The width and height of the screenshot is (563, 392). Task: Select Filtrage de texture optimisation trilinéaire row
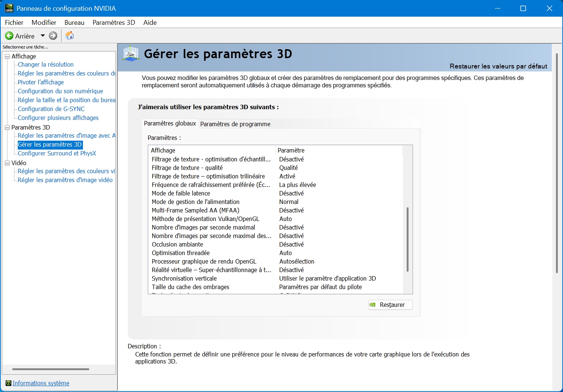pyautogui.click(x=275, y=176)
